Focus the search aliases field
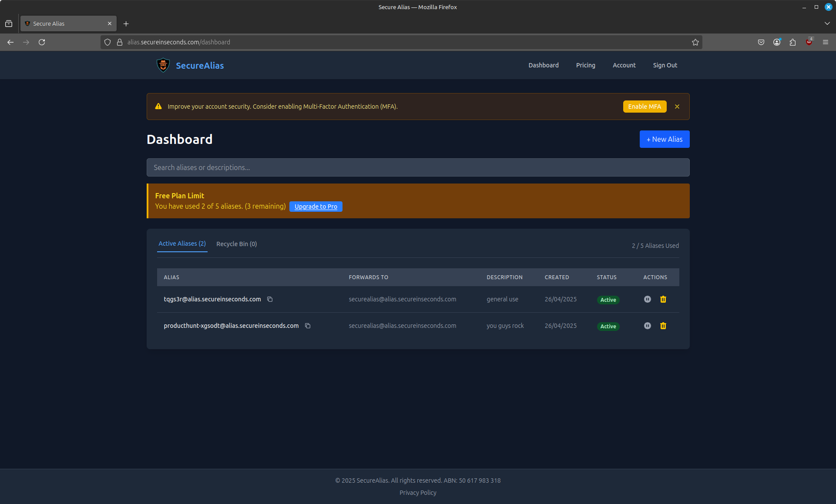The height and width of the screenshot is (504, 836). click(x=418, y=167)
